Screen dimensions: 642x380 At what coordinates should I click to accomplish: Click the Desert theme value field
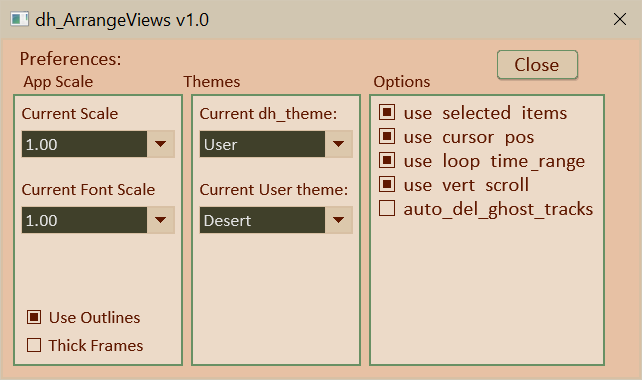point(262,220)
